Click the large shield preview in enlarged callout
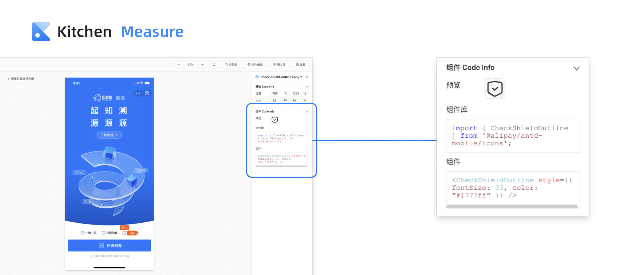This screenshot has width=644, height=275. pyautogui.click(x=495, y=89)
